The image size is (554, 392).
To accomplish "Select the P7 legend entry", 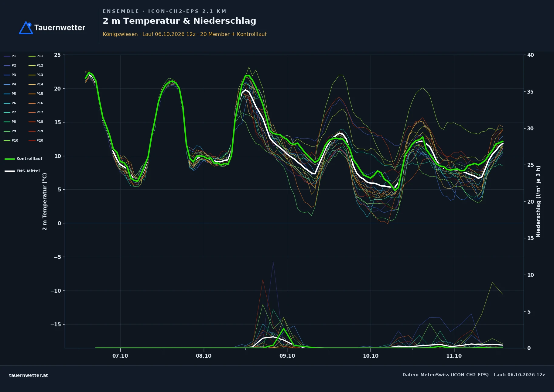I will pos(10,112).
